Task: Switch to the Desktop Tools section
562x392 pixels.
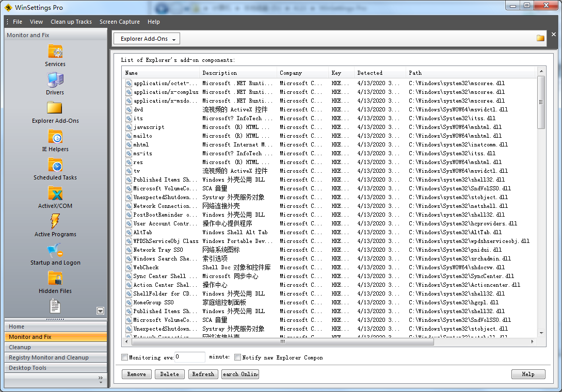Action: coord(56,368)
